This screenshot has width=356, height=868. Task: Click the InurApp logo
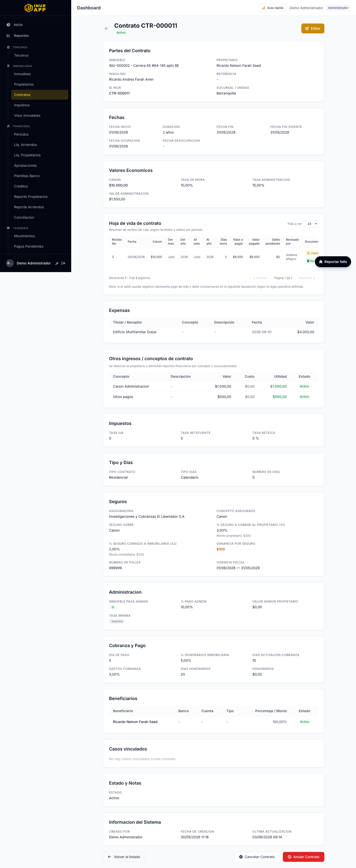tap(35, 8)
